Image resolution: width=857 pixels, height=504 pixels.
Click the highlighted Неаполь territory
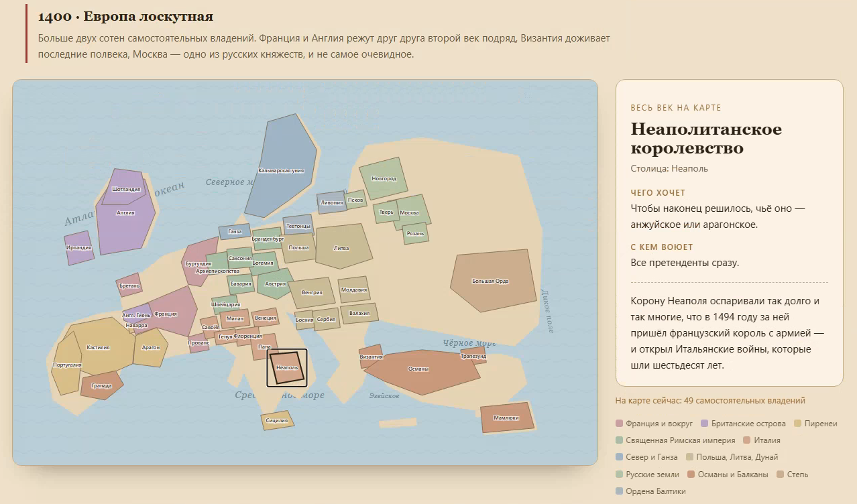tap(287, 367)
